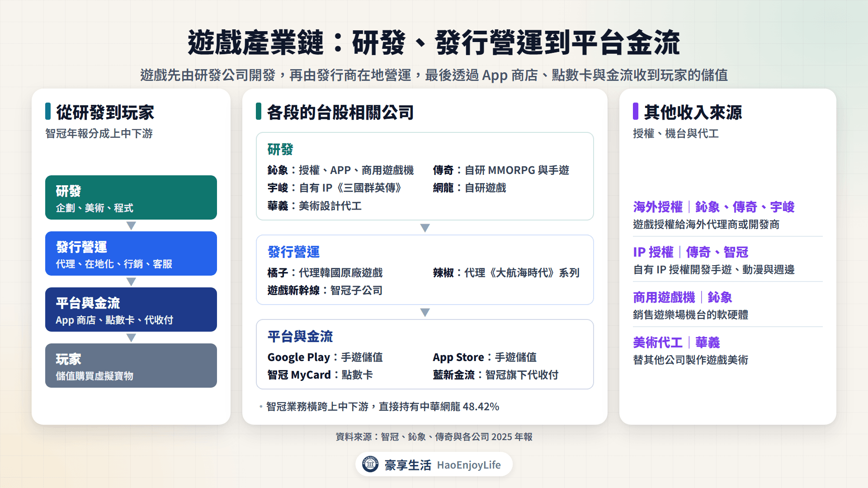
Task: Click the 各段的台股相關公司 heading
Action: click(340, 112)
